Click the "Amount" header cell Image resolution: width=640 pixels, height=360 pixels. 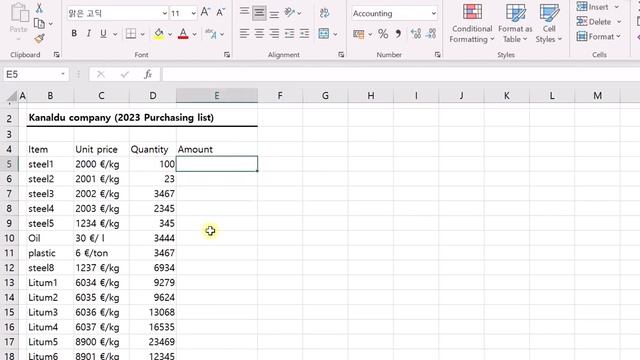(x=217, y=149)
